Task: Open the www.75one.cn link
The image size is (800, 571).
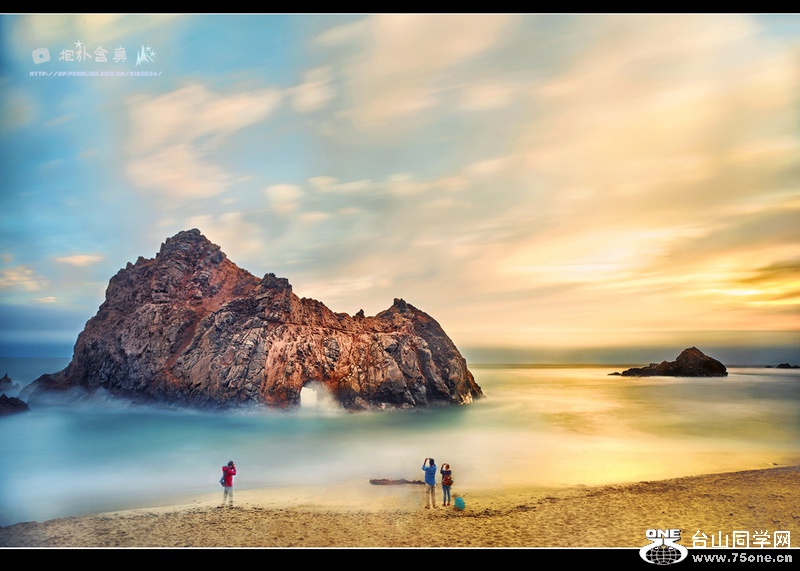Action: (x=742, y=557)
